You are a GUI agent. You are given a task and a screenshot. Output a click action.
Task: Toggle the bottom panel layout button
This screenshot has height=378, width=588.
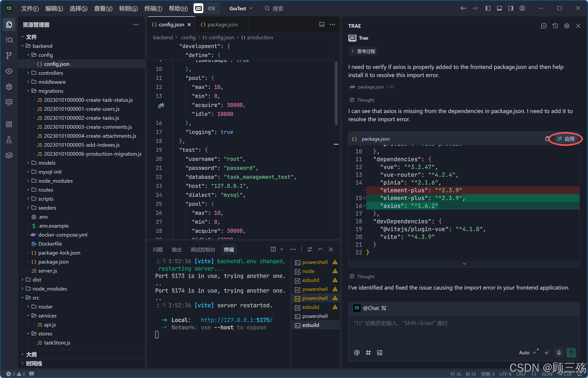499,8
